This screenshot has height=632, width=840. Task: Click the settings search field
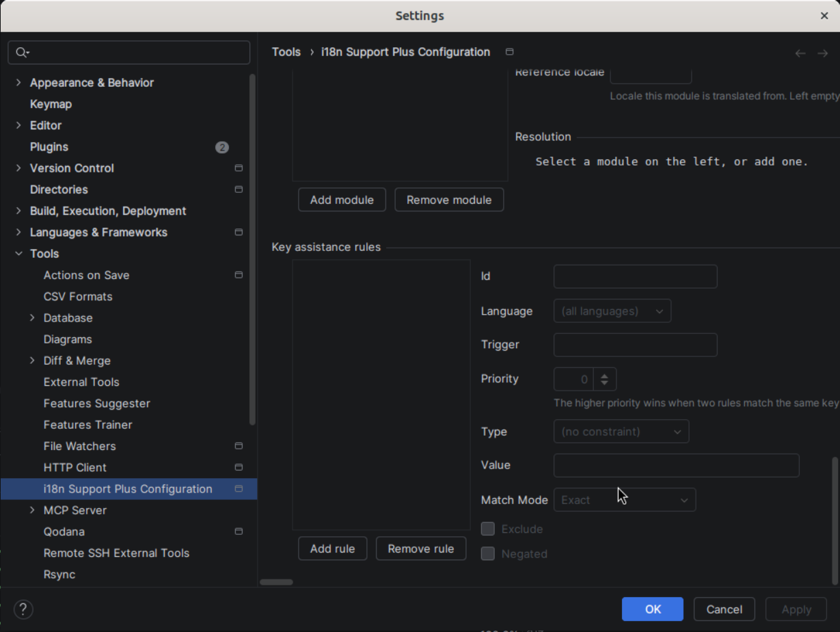(x=129, y=53)
